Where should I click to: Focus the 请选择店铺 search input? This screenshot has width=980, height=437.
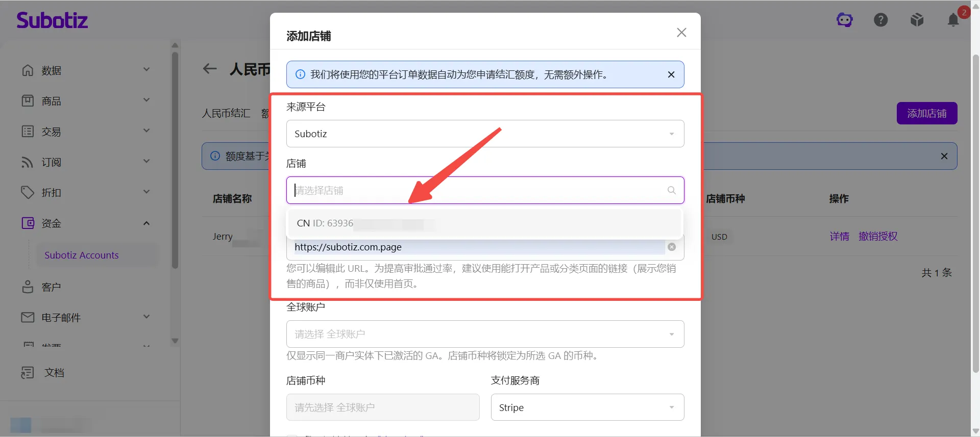(x=485, y=190)
